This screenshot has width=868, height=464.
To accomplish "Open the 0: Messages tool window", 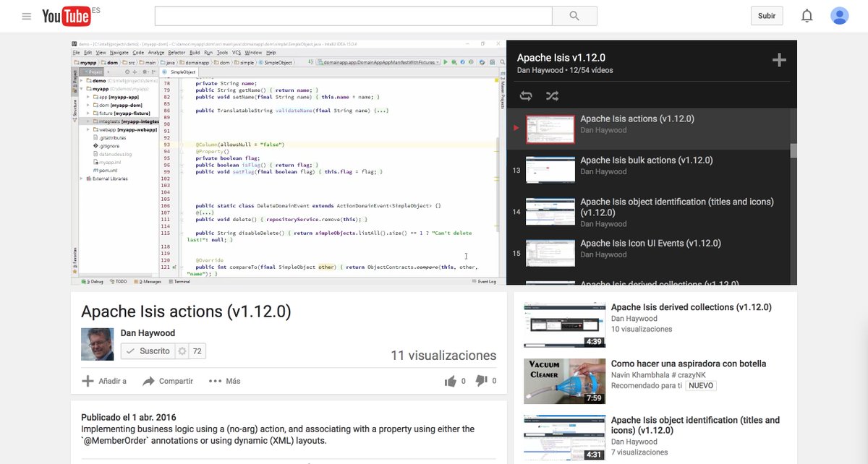I will coord(148,281).
